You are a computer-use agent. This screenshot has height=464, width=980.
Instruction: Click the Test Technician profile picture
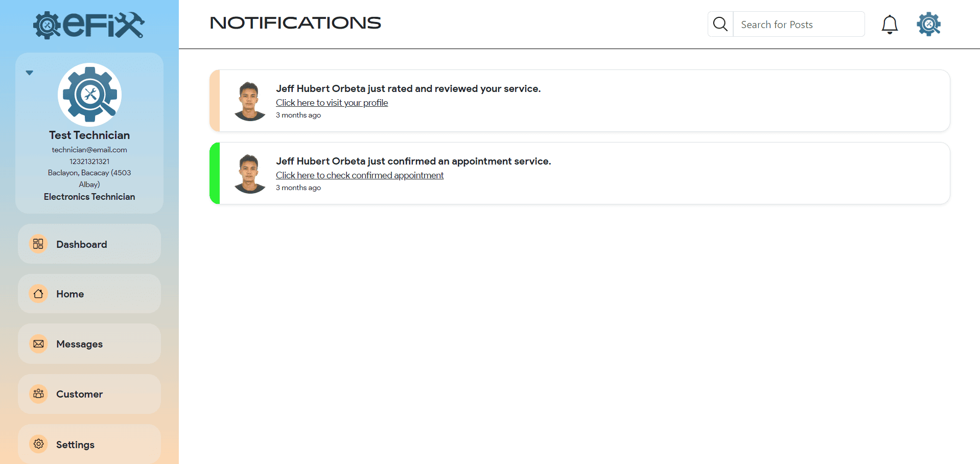pyautogui.click(x=89, y=95)
